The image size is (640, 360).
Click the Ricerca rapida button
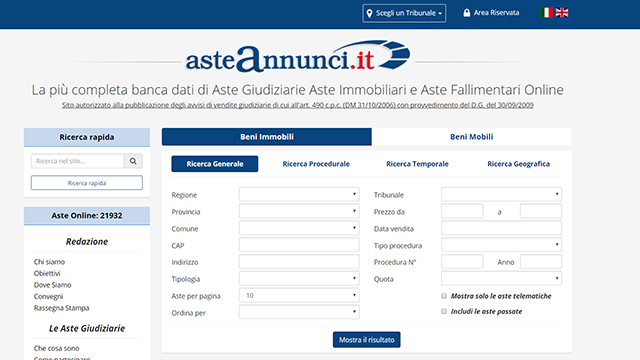pos(87,183)
